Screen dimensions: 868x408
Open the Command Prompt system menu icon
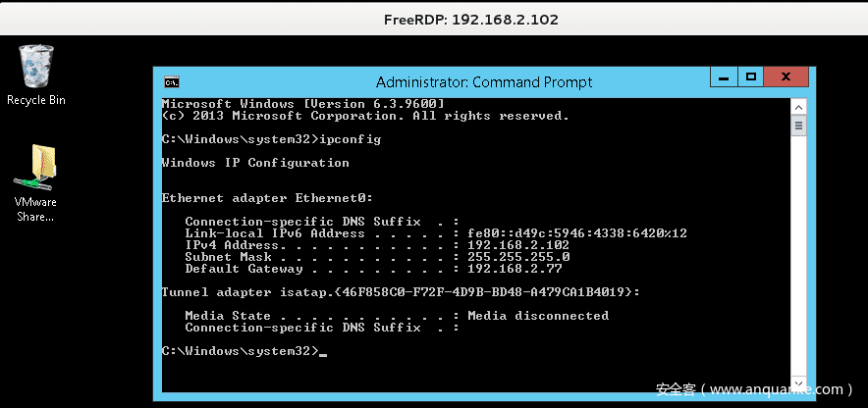point(171,81)
